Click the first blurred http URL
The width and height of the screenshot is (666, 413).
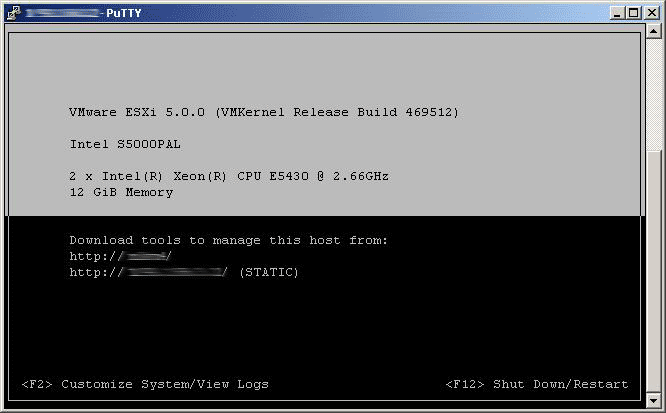coord(120,256)
